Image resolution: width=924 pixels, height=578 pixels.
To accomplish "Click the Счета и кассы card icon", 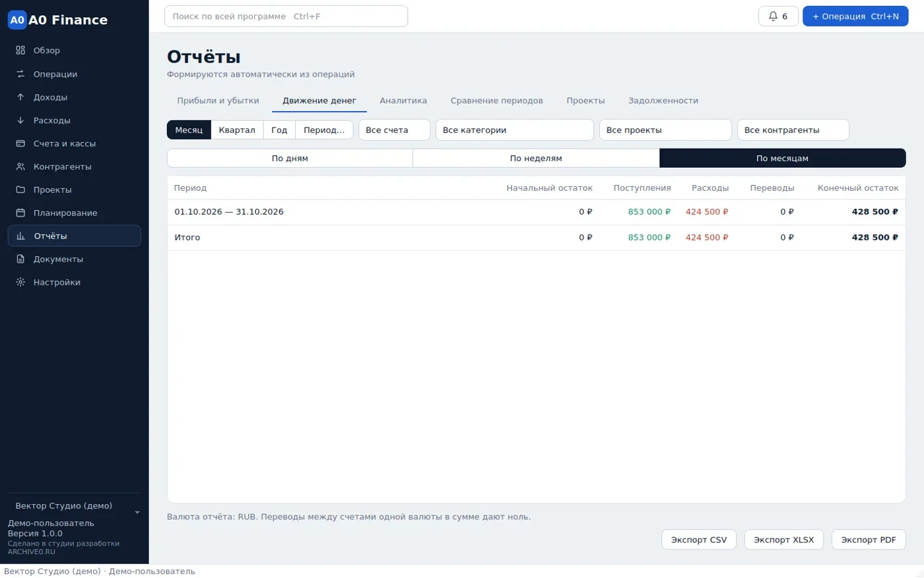I will click(20, 143).
